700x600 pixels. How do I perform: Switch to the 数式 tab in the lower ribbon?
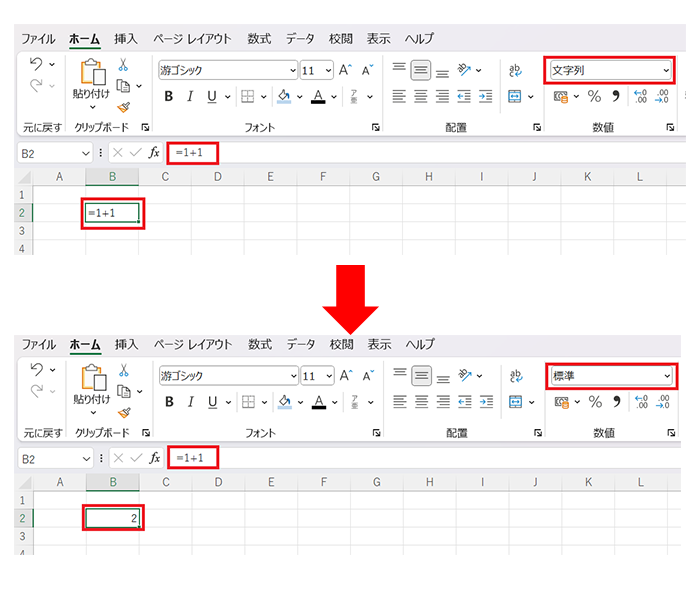(x=259, y=345)
